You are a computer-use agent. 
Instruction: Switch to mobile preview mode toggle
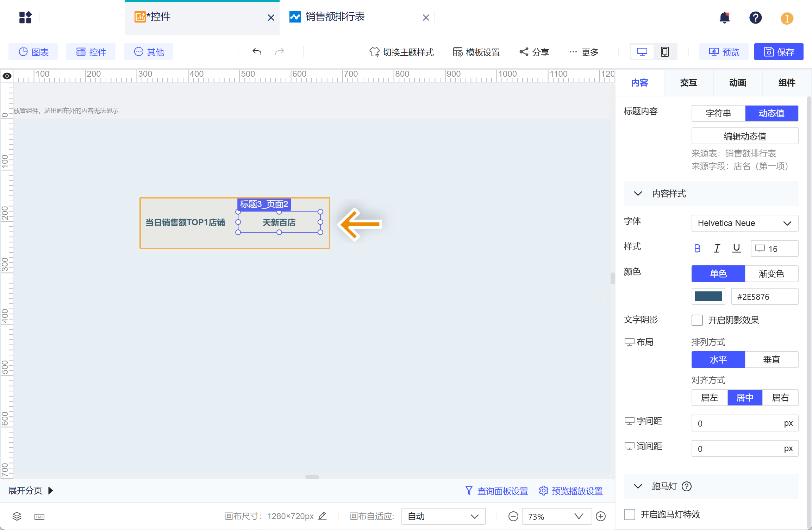pos(664,51)
